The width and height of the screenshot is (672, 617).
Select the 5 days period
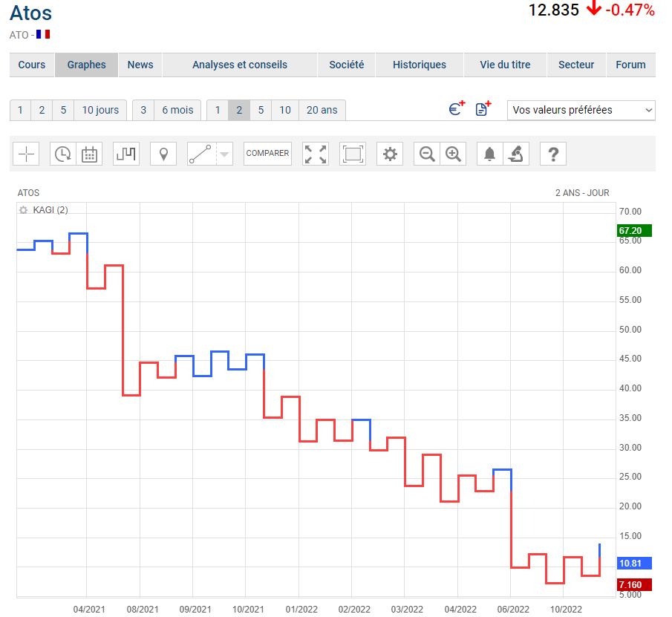tap(63, 110)
